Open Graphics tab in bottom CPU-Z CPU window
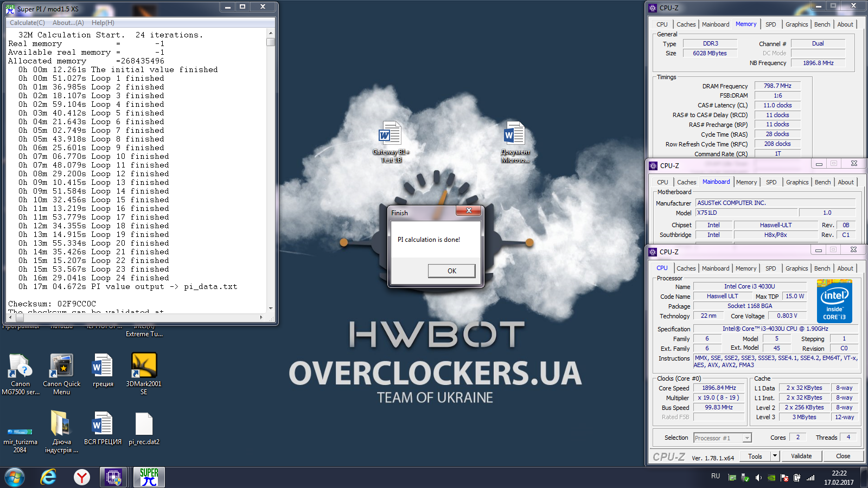Viewport: 868px width, 488px height. pyautogui.click(x=797, y=268)
